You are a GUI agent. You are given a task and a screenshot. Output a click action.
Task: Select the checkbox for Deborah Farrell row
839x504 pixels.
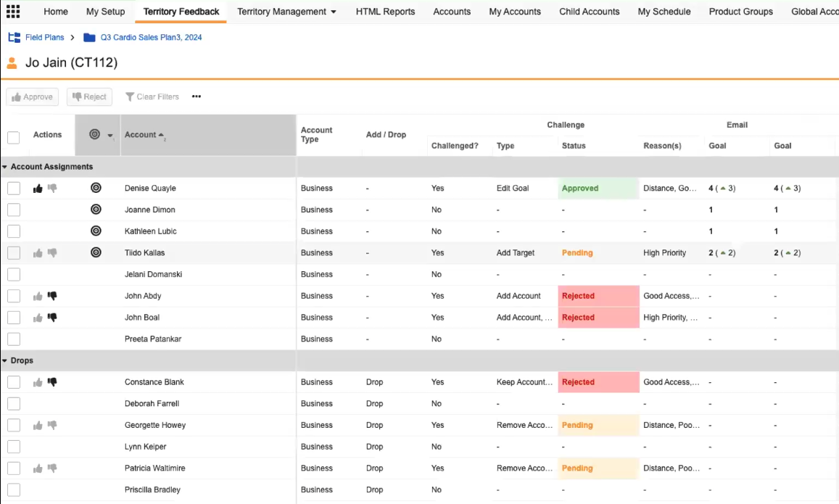[x=14, y=404]
